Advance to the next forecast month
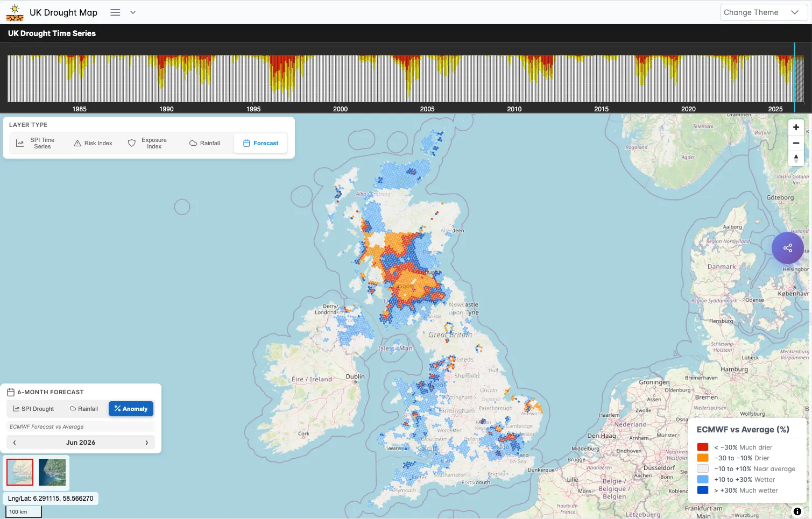The height and width of the screenshot is (519, 812). pos(146,442)
